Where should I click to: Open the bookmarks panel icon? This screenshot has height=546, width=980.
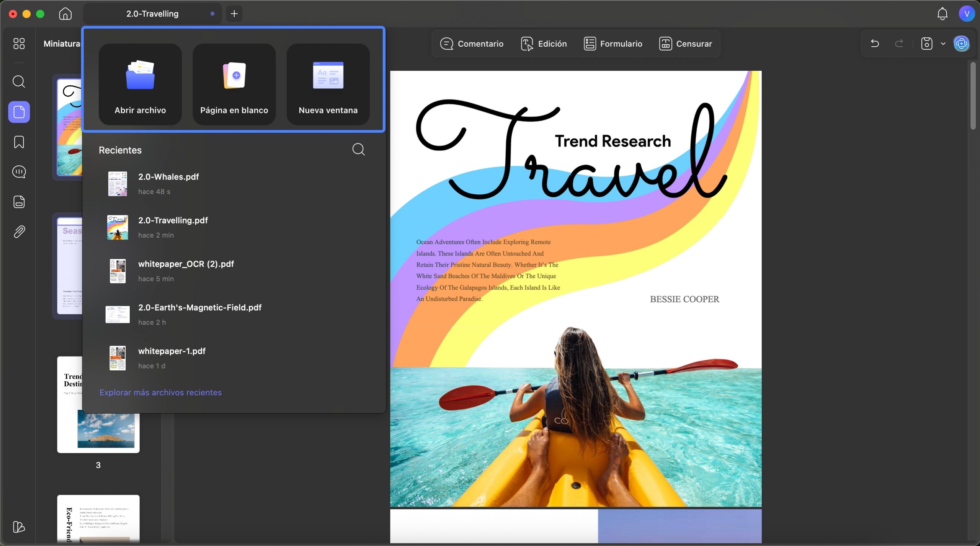click(19, 142)
